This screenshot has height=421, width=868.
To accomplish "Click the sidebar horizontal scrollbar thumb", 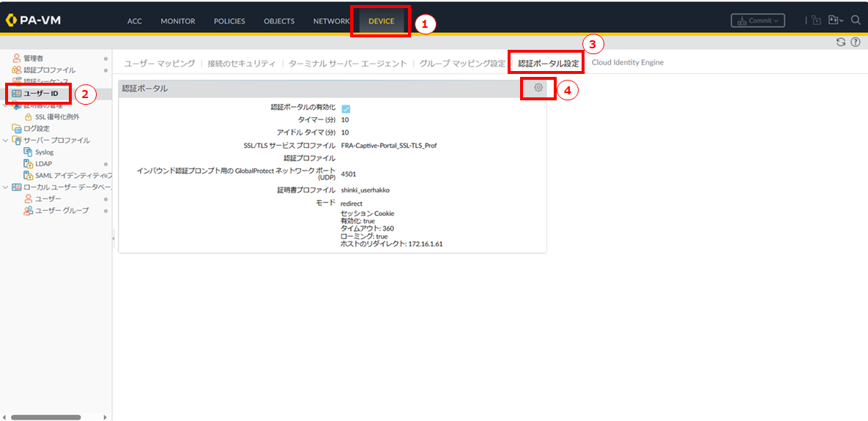I will tap(46, 417).
